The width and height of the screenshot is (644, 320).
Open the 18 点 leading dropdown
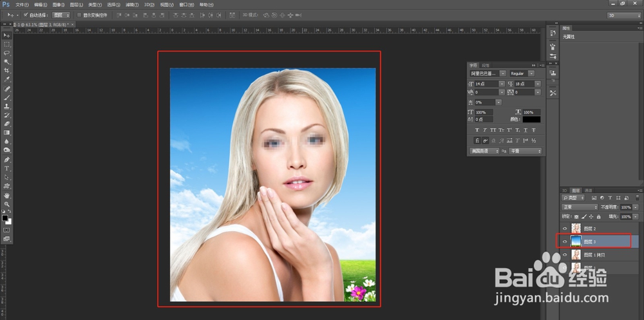pyautogui.click(x=538, y=84)
